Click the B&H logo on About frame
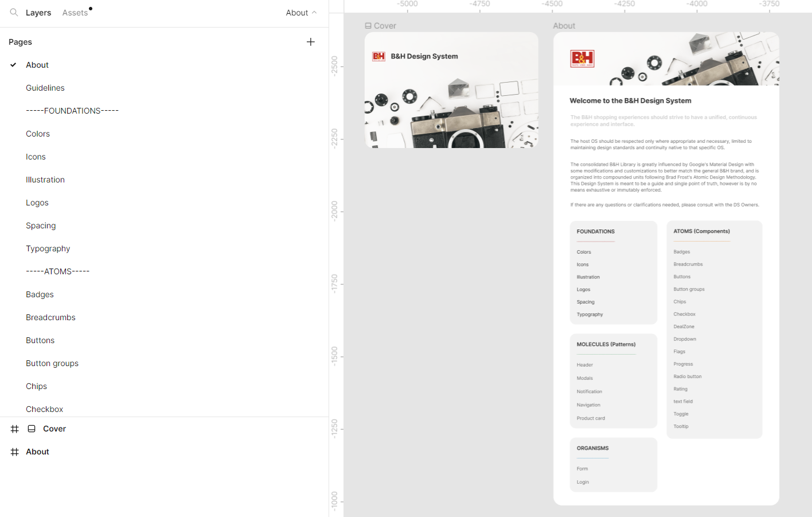This screenshot has width=812, height=517. pyautogui.click(x=582, y=59)
